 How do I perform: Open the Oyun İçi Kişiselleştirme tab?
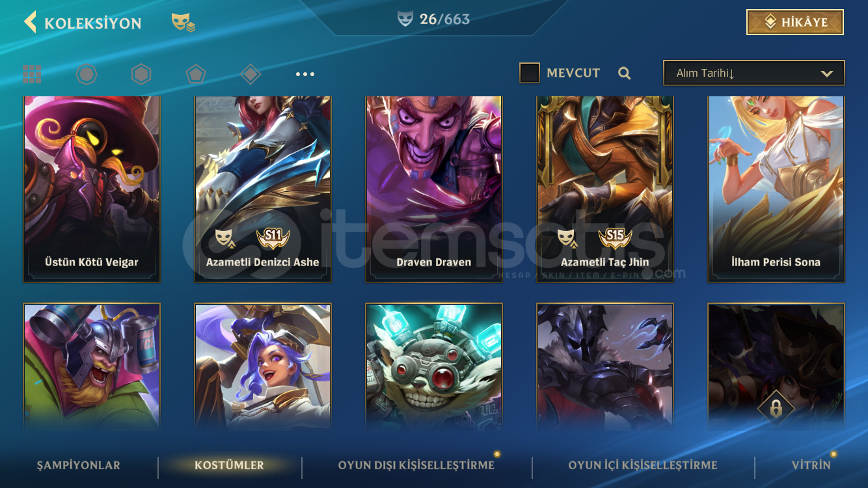tap(643, 465)
